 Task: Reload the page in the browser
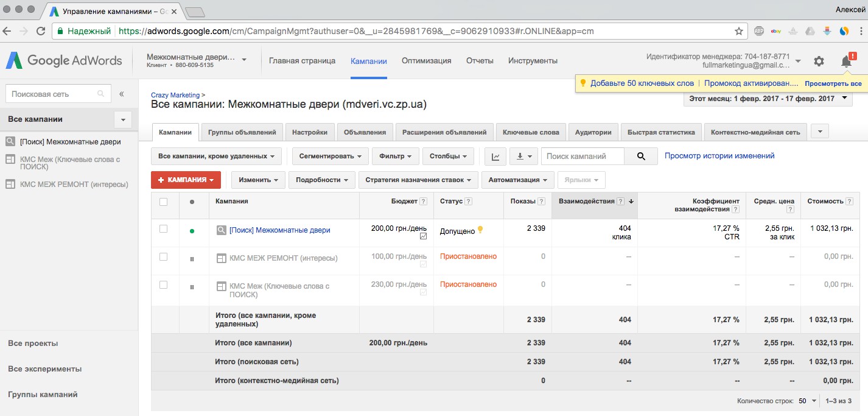(x=41, y=31)
